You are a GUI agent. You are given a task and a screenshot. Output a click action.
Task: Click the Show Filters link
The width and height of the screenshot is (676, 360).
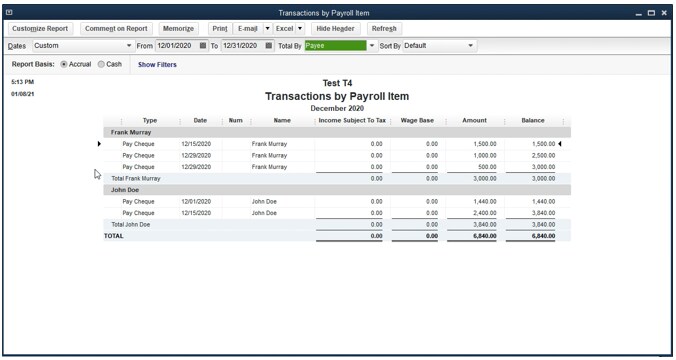tap(157, 65)
